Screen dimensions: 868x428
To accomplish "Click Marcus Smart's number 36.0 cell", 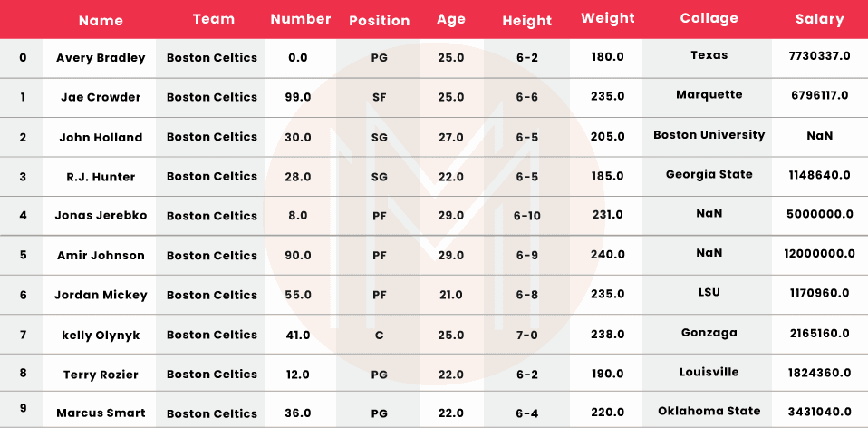I will pyautogui.click(x=297, y=413).
